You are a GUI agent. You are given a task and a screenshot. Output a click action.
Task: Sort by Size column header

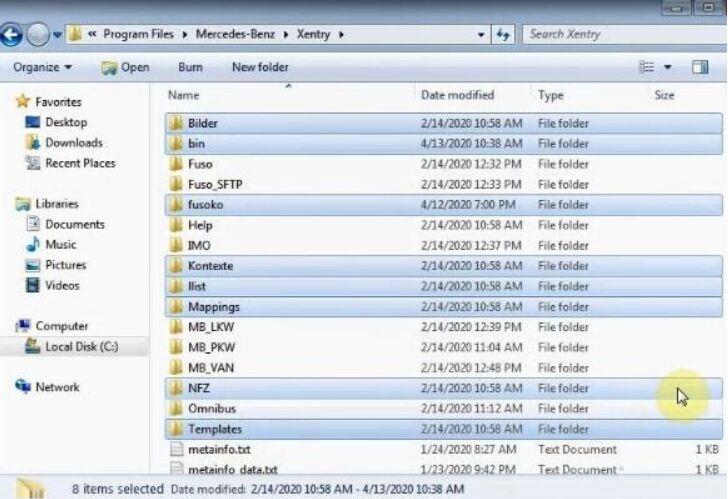(x=664, y=95)
